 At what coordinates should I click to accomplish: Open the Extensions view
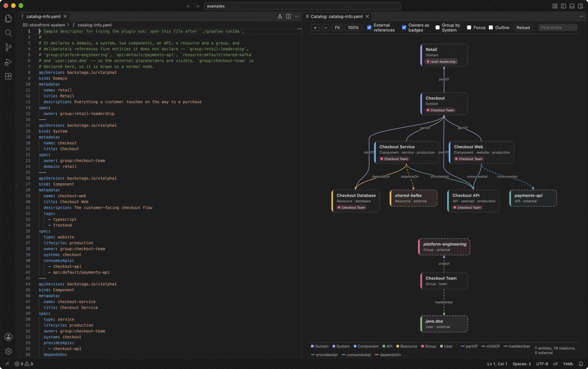8,76
